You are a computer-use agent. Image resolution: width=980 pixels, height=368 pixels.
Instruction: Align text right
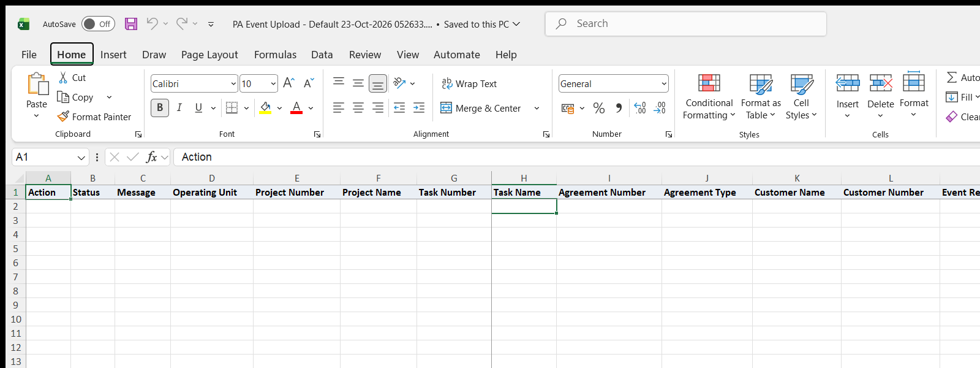[378, 108]
